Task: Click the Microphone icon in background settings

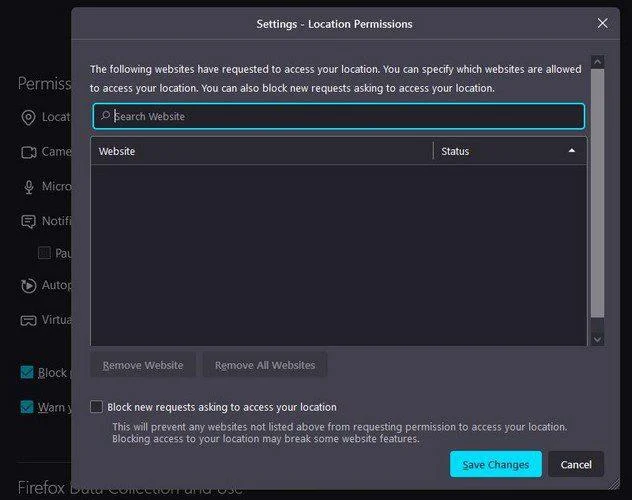Action: pos(29,187)
